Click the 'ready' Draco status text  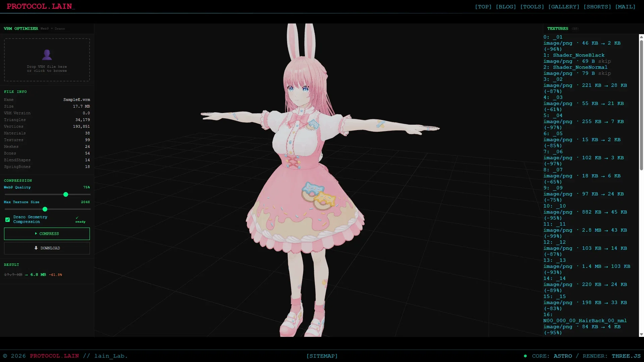point(80,222)
